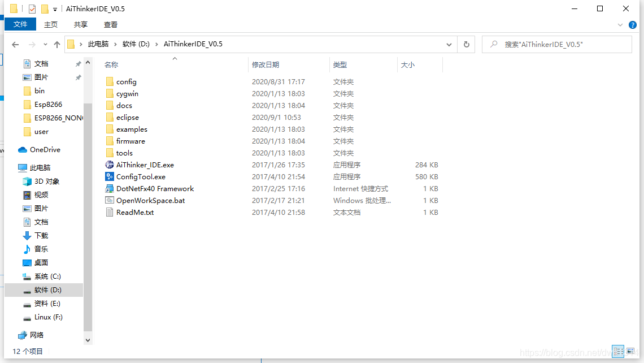Open the quick access toolbar customize dropdown
The height and width of the screenshot is (363, 644).
coord(55,9)
